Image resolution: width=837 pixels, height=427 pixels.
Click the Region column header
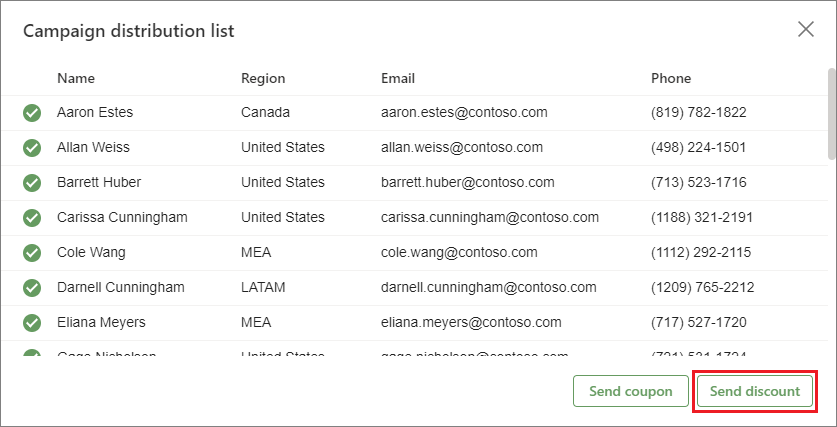263,78
